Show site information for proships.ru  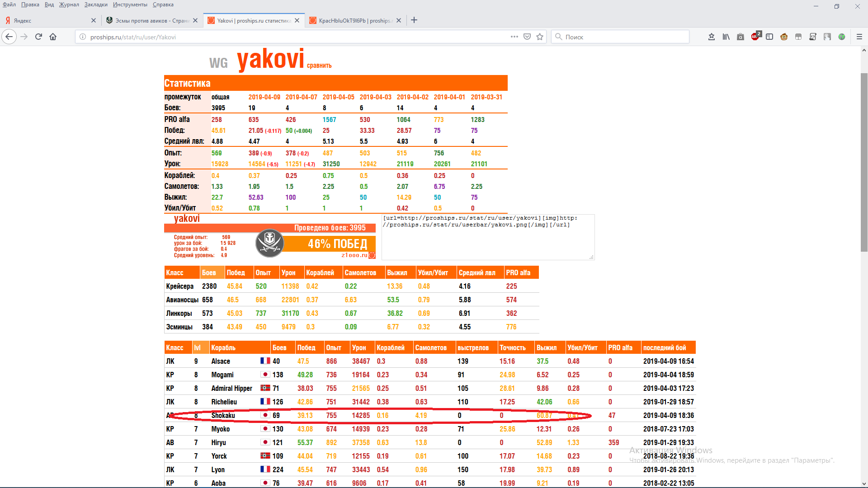[83, 37]
